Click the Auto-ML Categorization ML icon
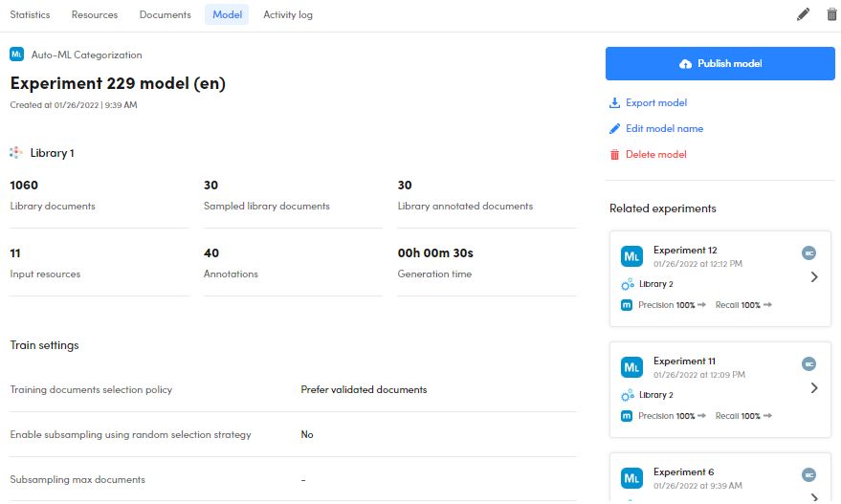 (16, 55)
